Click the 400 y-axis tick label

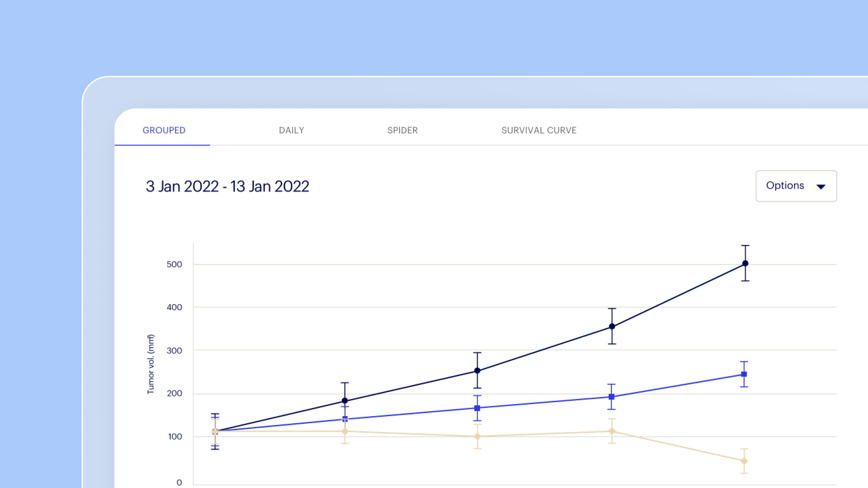pyautogui.click(x=174, y=307)
